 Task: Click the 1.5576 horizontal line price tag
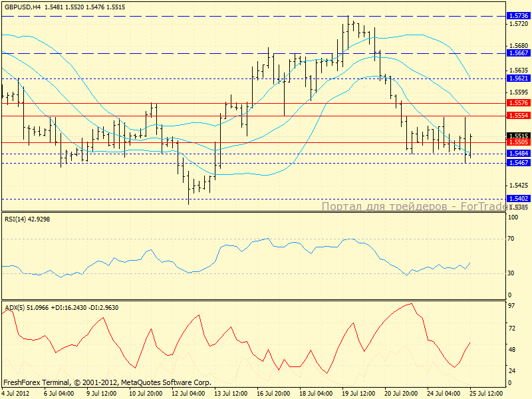pyautogui.click(x=517, y=103)
